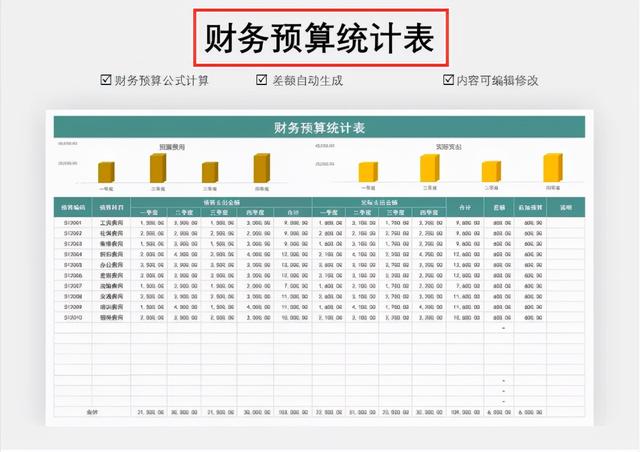The image size is (640, 452).
Task: Click the 合计 label in the bottom totals row
Action: tap(92, 412)
